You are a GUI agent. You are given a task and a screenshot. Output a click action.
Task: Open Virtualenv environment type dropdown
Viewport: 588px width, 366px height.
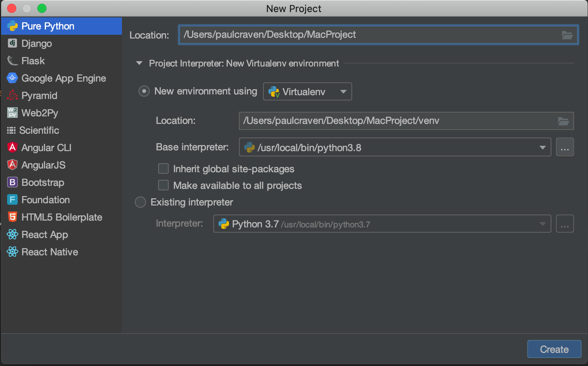point(308,91)
